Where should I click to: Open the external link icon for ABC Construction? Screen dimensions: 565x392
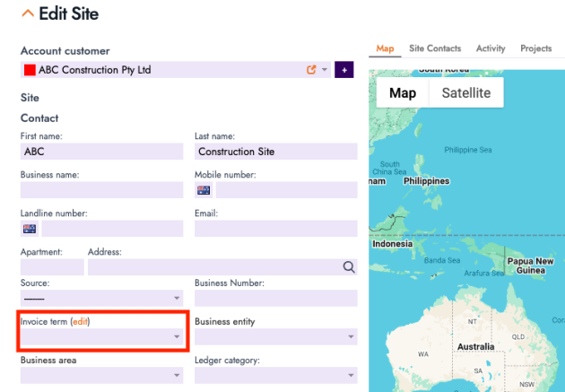[x=311, y=70]
